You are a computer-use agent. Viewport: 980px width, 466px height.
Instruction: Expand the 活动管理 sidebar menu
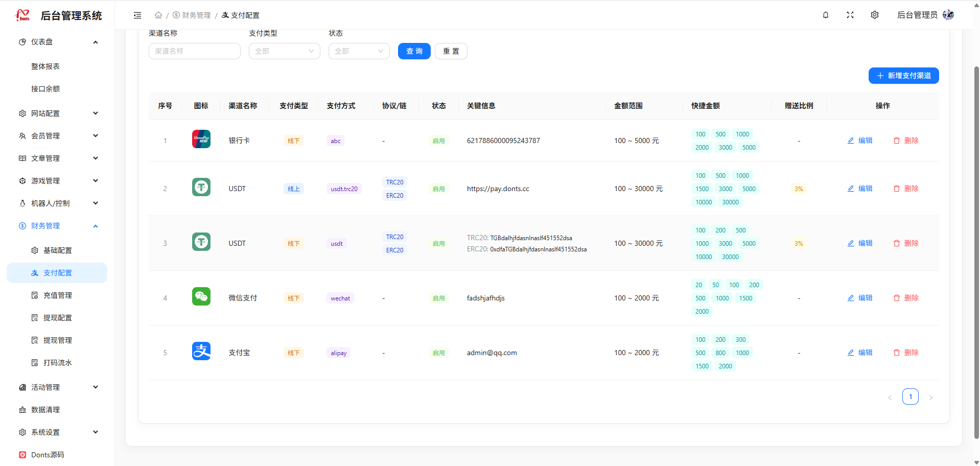pos(57,387)
